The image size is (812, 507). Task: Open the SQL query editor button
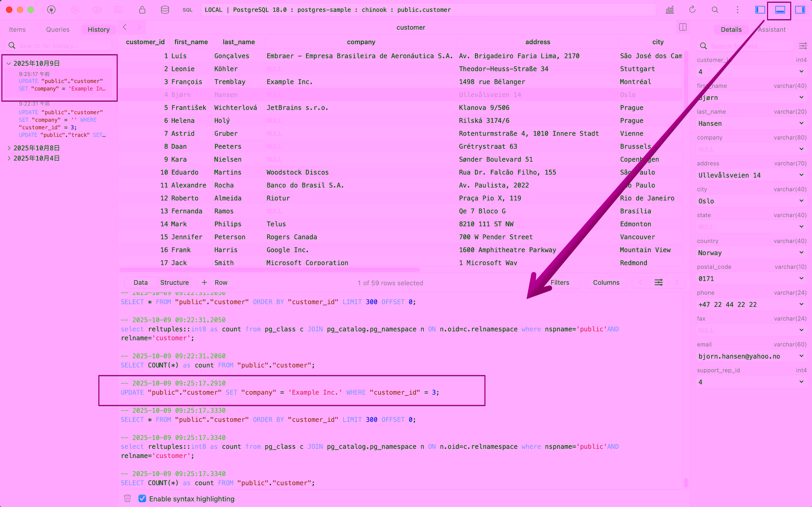coord(188,10)
